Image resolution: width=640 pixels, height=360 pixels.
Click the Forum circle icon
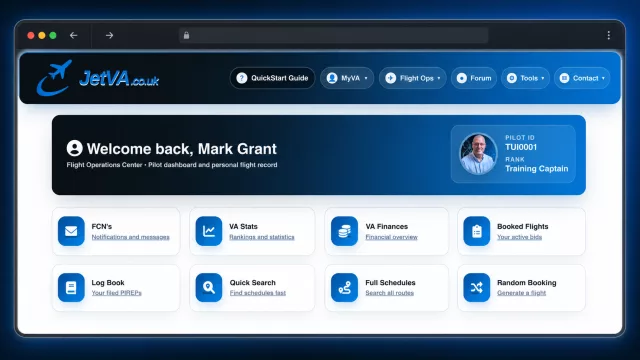[462, 78]
